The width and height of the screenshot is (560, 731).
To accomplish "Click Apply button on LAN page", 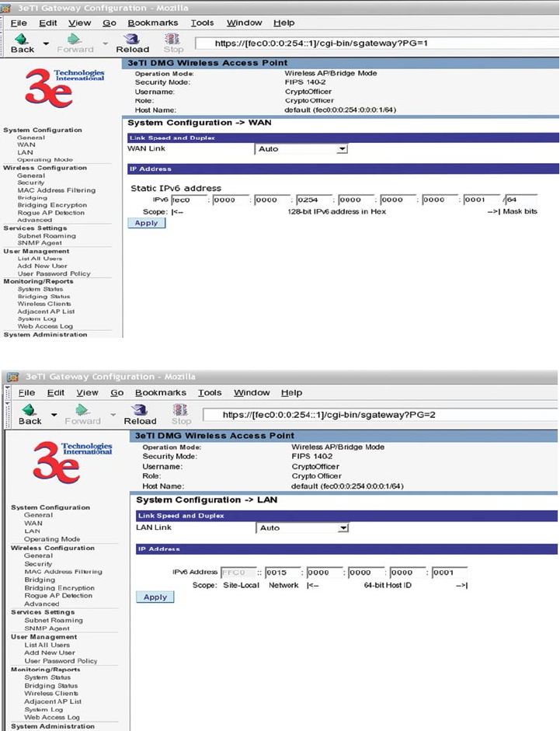I will coord(155,597).
